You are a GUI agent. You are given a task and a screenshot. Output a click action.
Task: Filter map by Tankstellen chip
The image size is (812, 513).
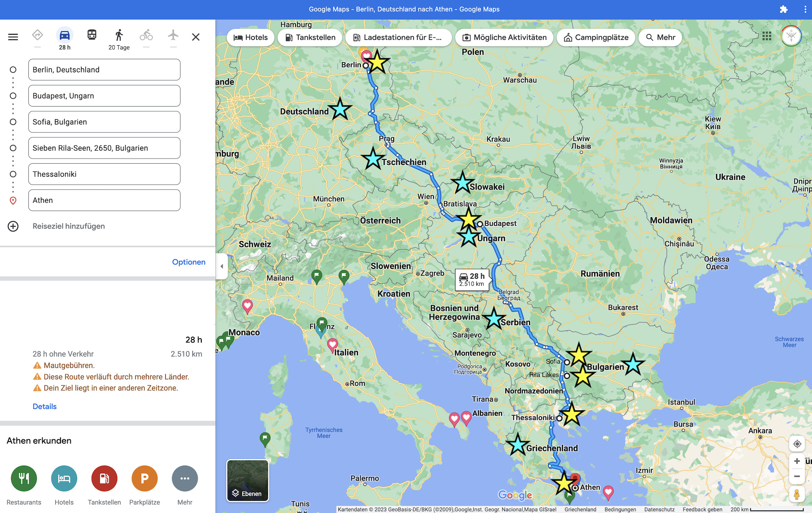pyautogui.click(x=310, y=37)
